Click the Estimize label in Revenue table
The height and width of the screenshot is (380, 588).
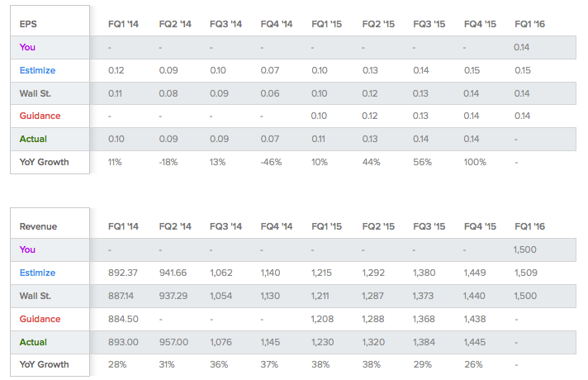pyautogui.click(x=37, y=273)
